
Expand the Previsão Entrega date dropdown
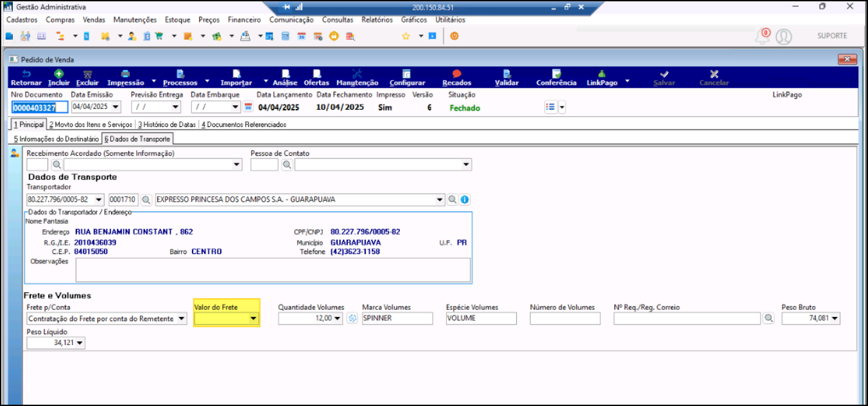pyautogui.click(x=175, y=107)
